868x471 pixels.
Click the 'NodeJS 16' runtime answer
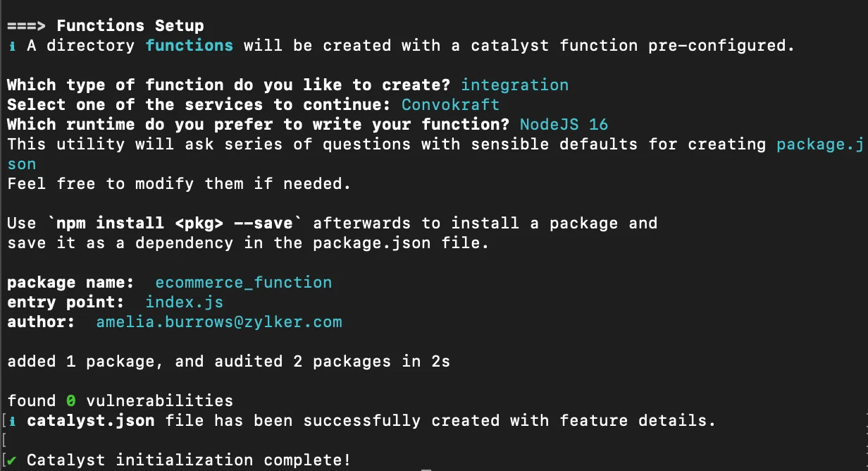tap(564, 125)
